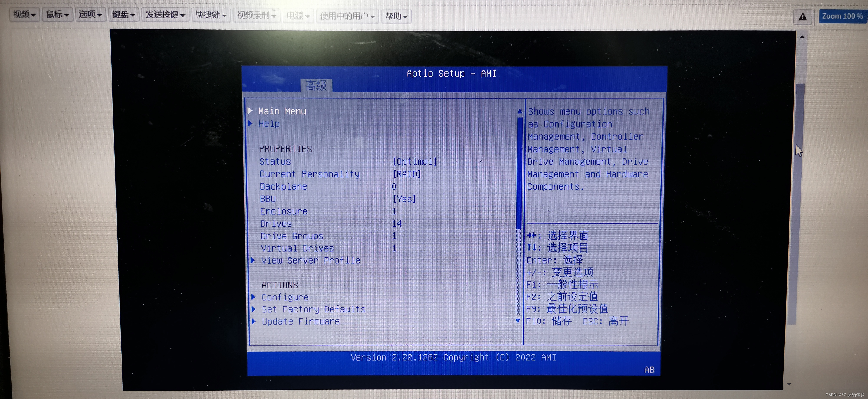Choose Update Firmware action

[300, 321]
